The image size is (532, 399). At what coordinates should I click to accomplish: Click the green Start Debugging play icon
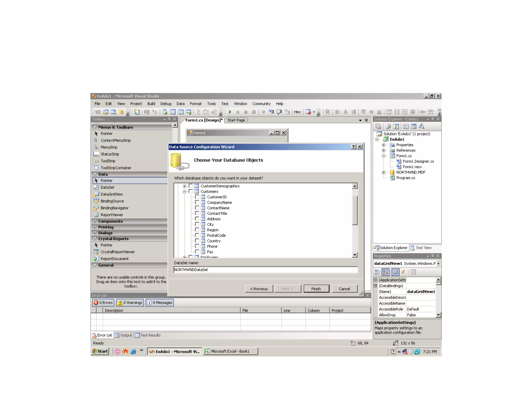pos(230,112)
